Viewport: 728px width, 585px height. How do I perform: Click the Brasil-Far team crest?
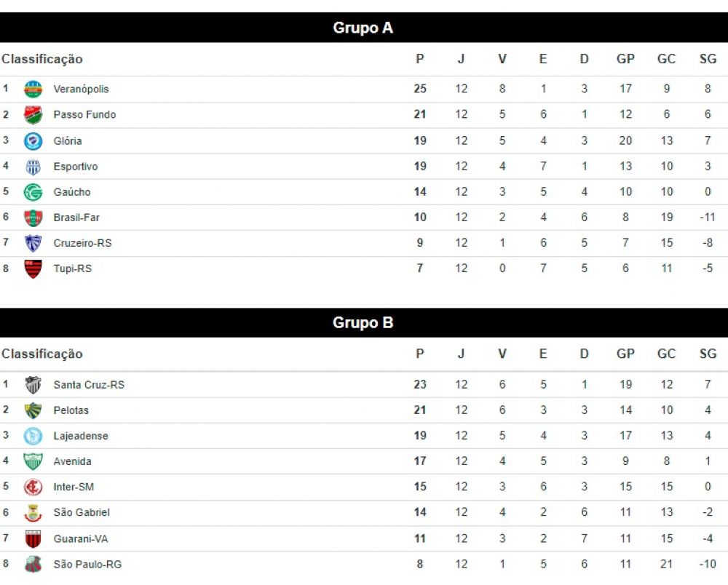(33, 218)
